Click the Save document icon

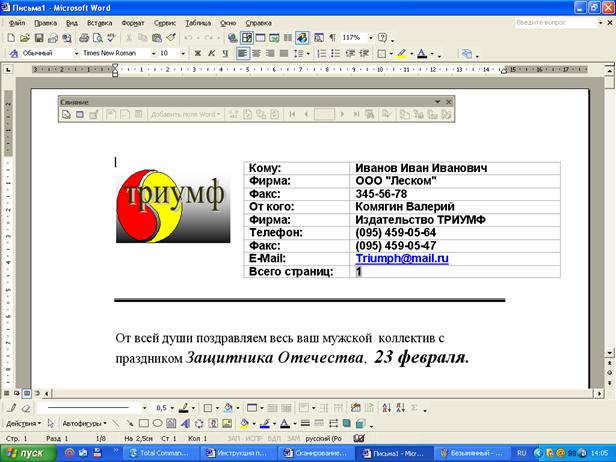[x=37, y=37]
